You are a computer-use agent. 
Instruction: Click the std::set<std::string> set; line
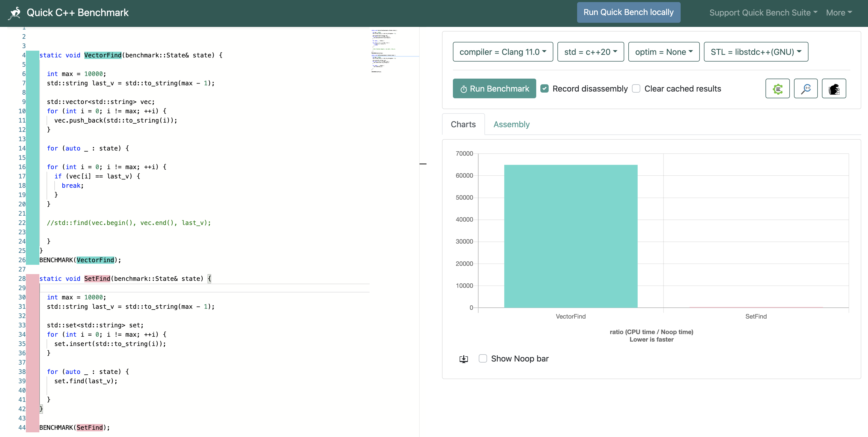click(x=95, y=325)
